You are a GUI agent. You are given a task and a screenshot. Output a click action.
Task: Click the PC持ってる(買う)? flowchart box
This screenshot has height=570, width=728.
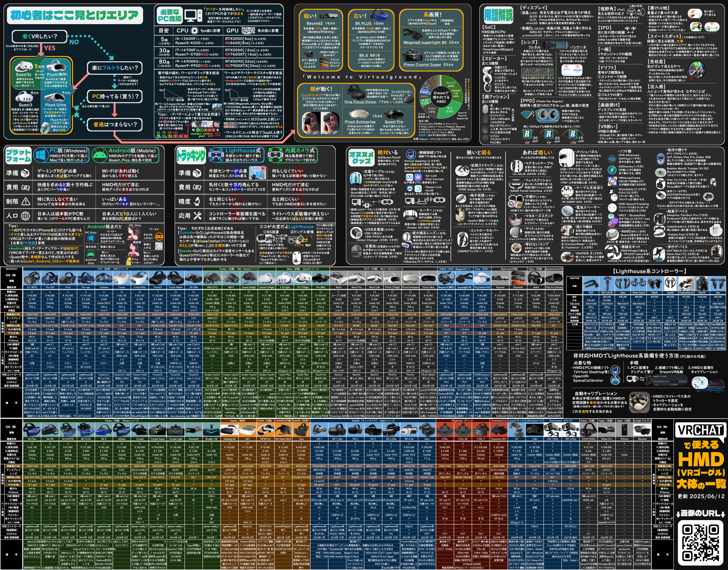(115, 96)
